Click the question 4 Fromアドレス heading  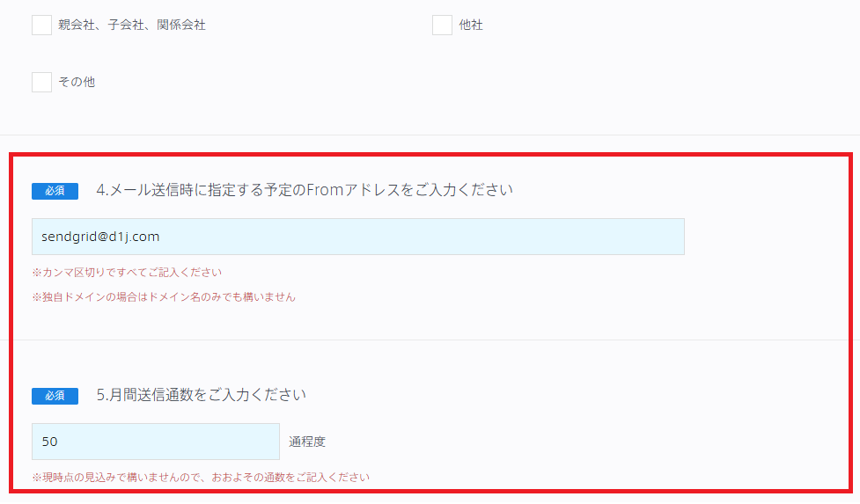tap(305, 190)
